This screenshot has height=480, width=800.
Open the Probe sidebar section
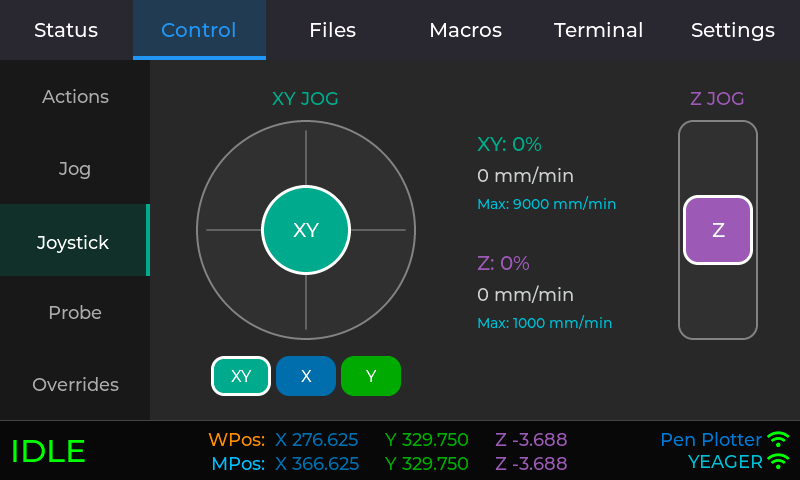click(x=75, y=313)
